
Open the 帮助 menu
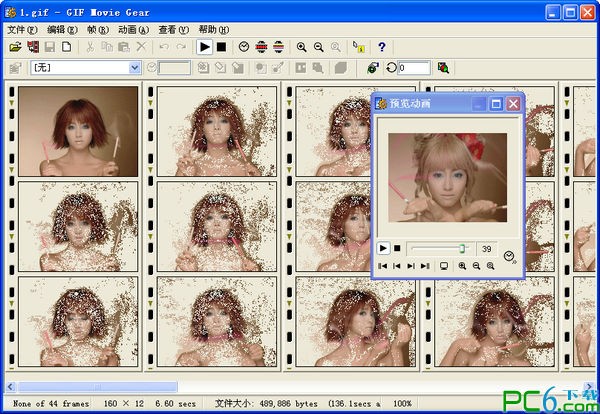(x=214, y=29)
